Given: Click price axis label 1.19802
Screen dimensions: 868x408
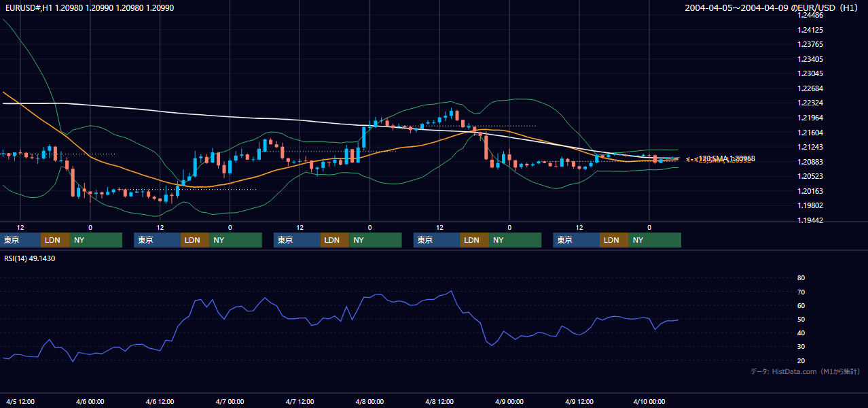Looking at the screenshot, I should point(811,205).
